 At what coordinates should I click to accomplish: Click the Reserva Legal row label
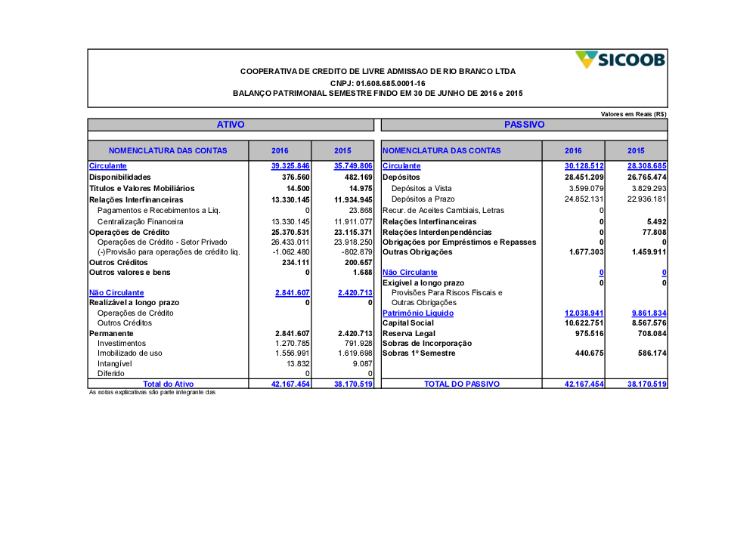409,333
